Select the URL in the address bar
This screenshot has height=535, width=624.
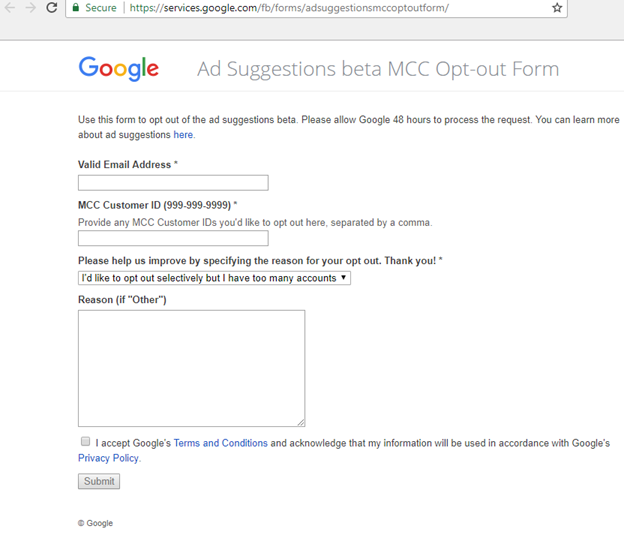(x=290, y=8)
